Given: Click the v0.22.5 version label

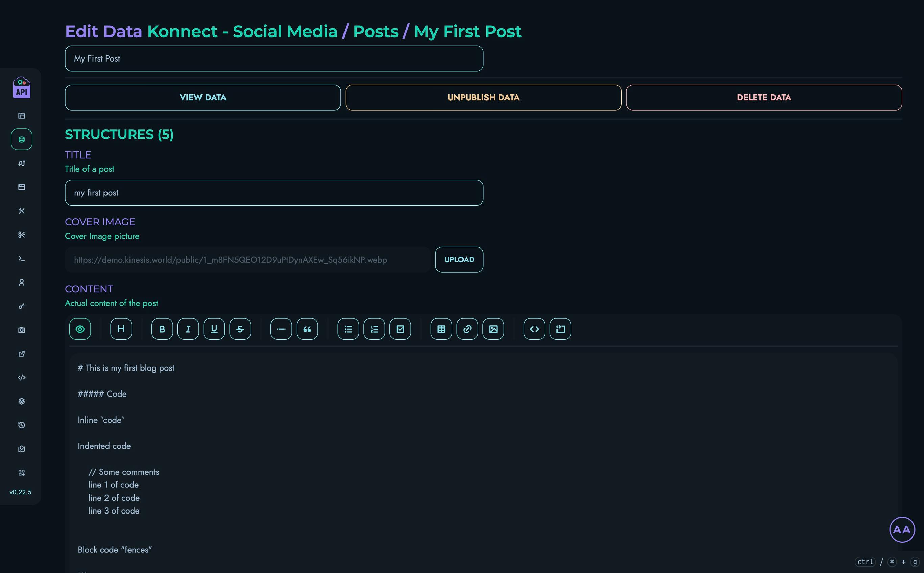Looking at the screenshot, I should 21,492.
